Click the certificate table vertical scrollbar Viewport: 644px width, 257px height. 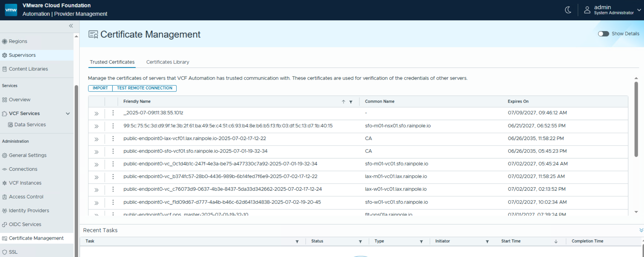636,120
